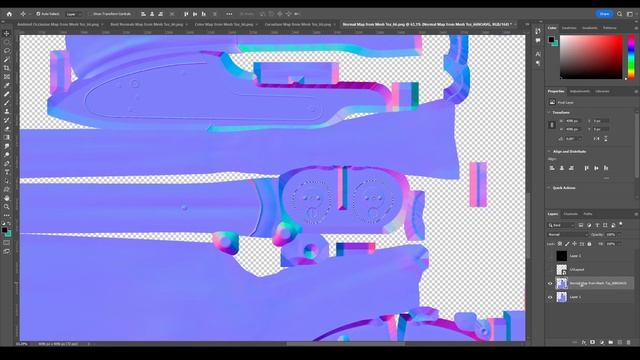This screenshot has width=640, height=360.
Task: Select the Brush tool
Action: click(7, 102)
